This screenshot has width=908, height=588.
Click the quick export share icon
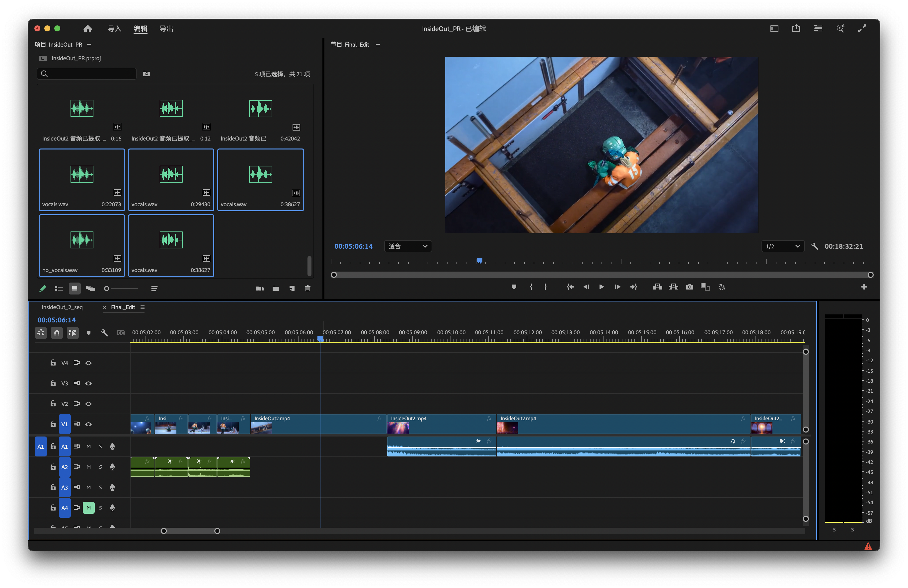point(796,29)
